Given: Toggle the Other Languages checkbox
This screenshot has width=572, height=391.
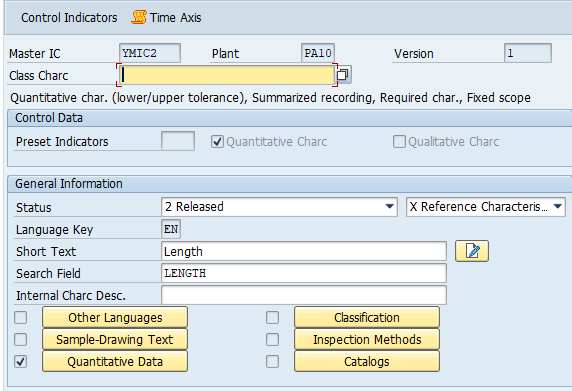Looking at the screenshot, I should (20, 317).
